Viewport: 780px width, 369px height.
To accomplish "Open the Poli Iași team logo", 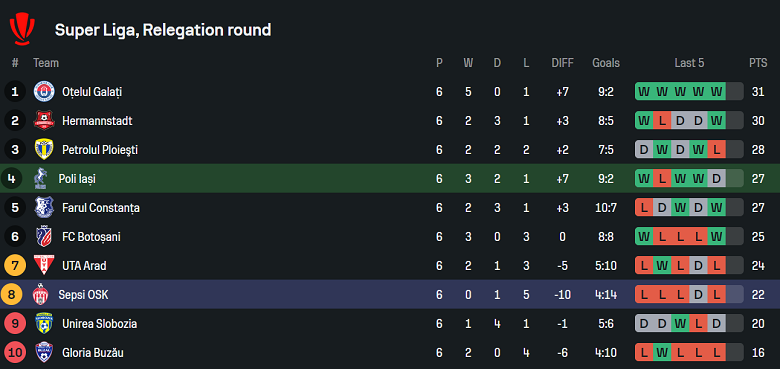I will click(40, 179).
